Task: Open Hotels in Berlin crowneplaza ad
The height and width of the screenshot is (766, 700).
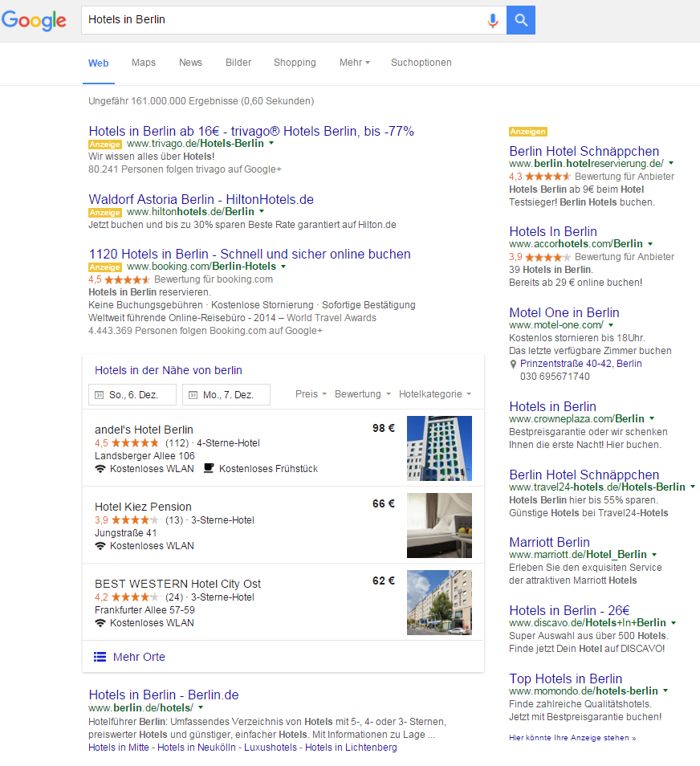Action: click(x=552, y=407)
